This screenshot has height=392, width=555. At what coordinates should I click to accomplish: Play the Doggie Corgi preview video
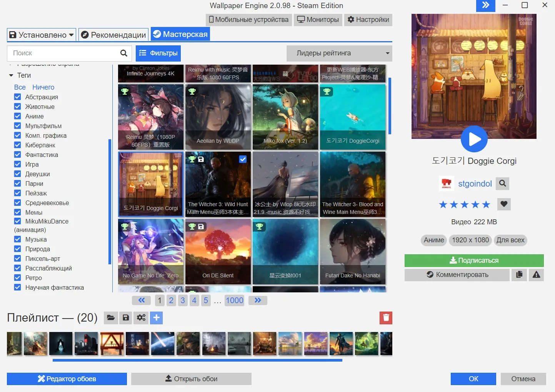tap(474, 139)
